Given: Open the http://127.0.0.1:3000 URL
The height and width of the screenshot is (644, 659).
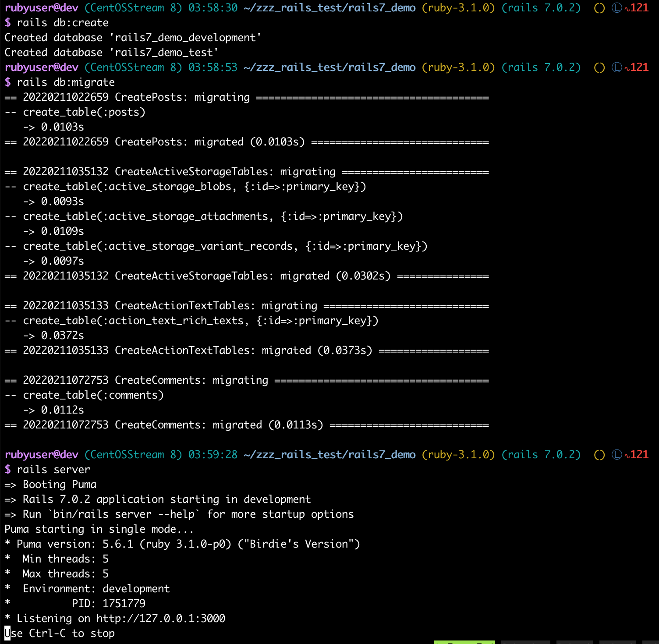Looking at the screenshot, I should (x=161, y=619).
